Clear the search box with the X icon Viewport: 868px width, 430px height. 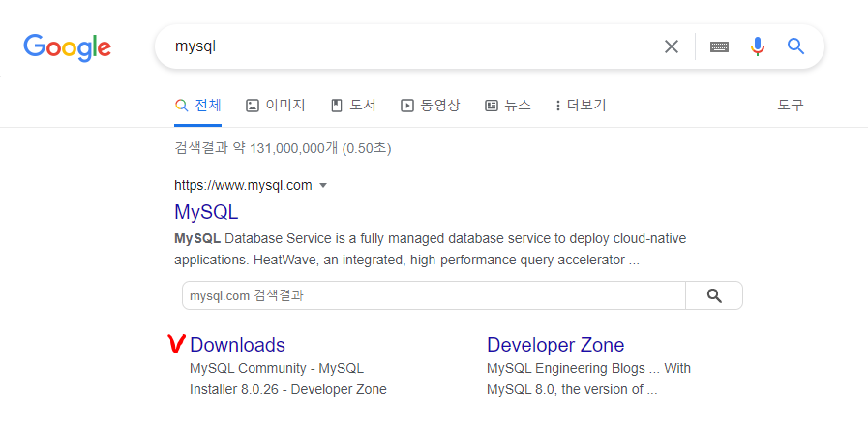pyautogui.click(x=671, y=46)
